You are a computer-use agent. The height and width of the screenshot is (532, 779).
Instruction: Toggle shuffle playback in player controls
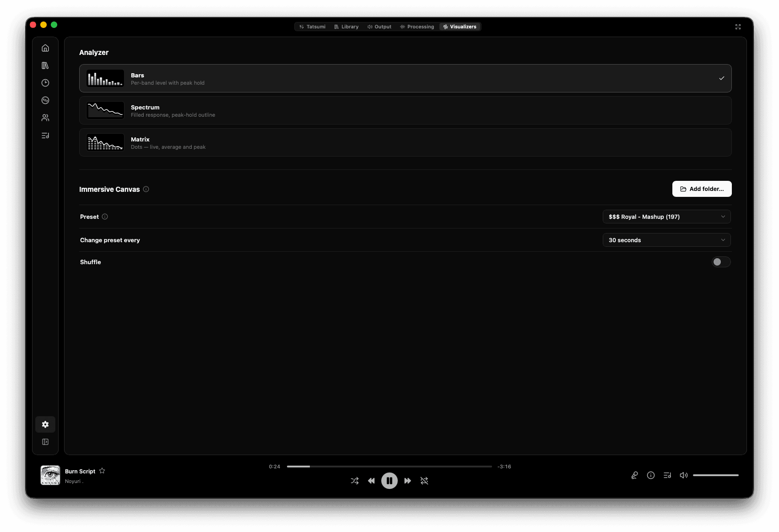355,481
